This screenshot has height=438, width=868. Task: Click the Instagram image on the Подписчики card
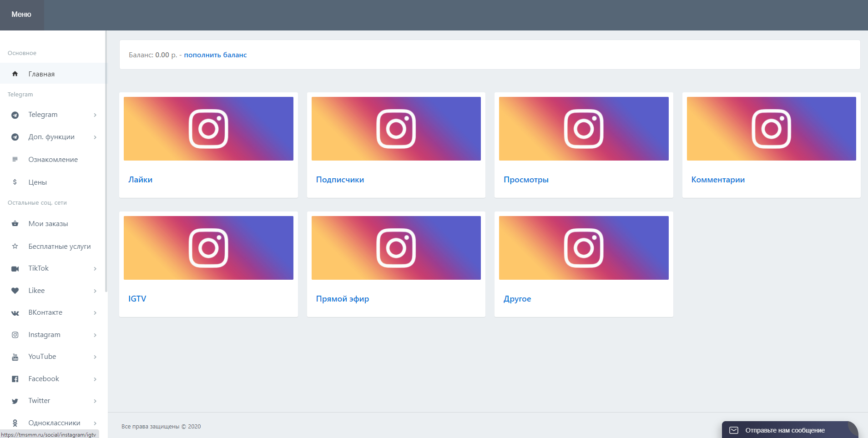tap(396, 129)
